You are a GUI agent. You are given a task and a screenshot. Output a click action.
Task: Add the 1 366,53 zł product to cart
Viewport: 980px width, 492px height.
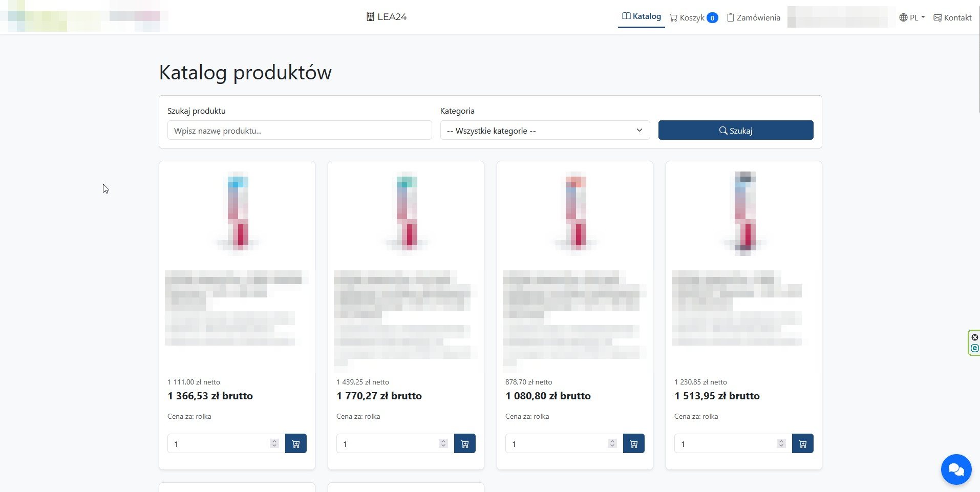tap(296, 443)
